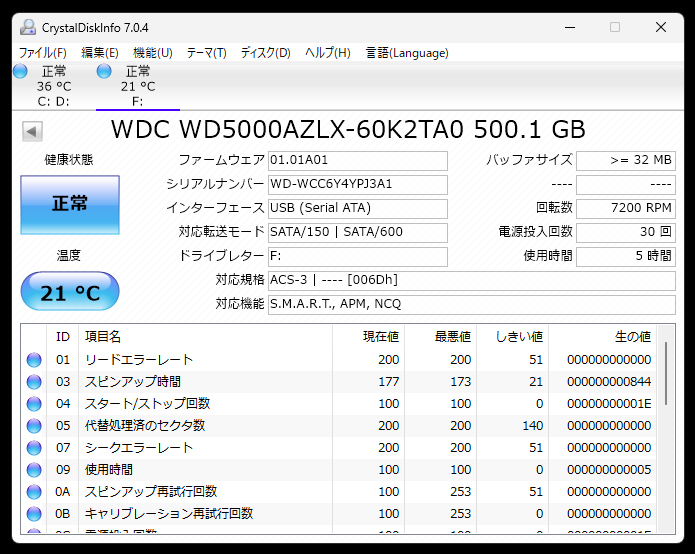The height and width of the screenshot is (554, 695).
Task: Click the 項目名 column header
Action: pyautogui.click(x=206, y=337)
